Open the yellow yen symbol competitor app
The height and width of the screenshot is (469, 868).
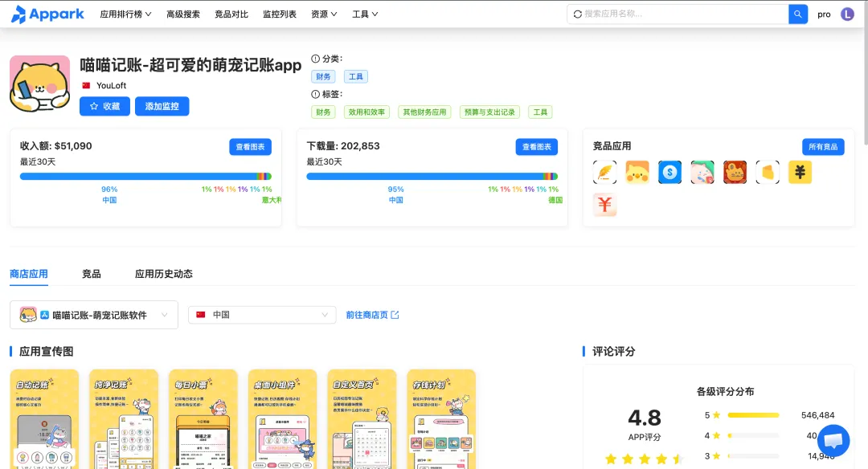pyautogui.click(x=800, y=172)
